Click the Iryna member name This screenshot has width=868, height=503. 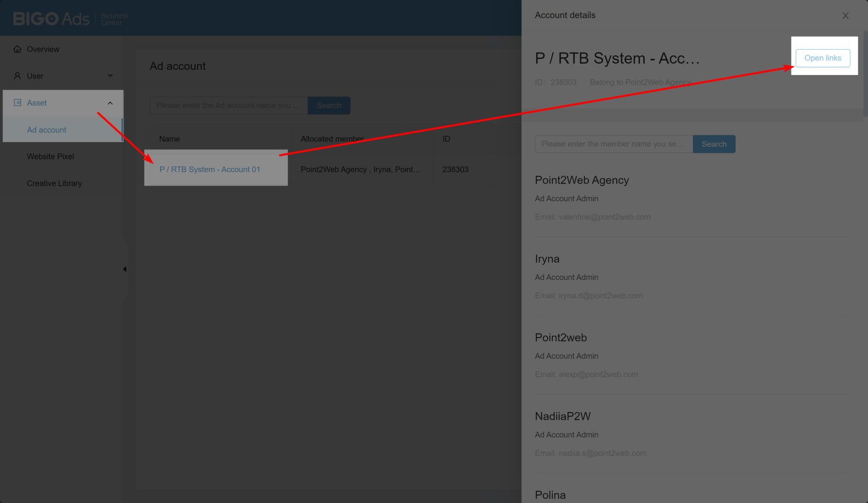coord(547,259)
